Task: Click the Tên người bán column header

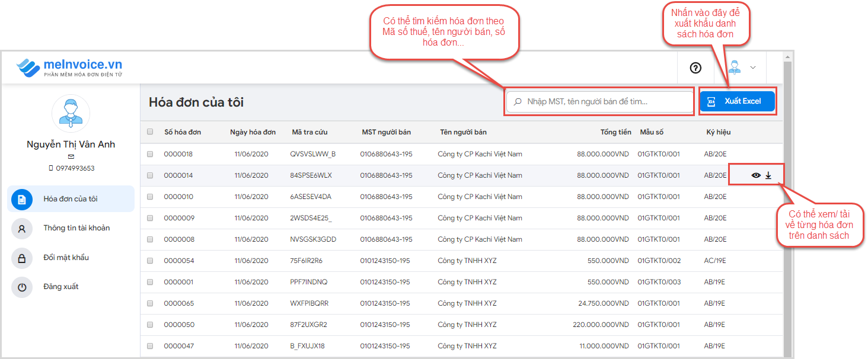Action: [x=463, y=132]
